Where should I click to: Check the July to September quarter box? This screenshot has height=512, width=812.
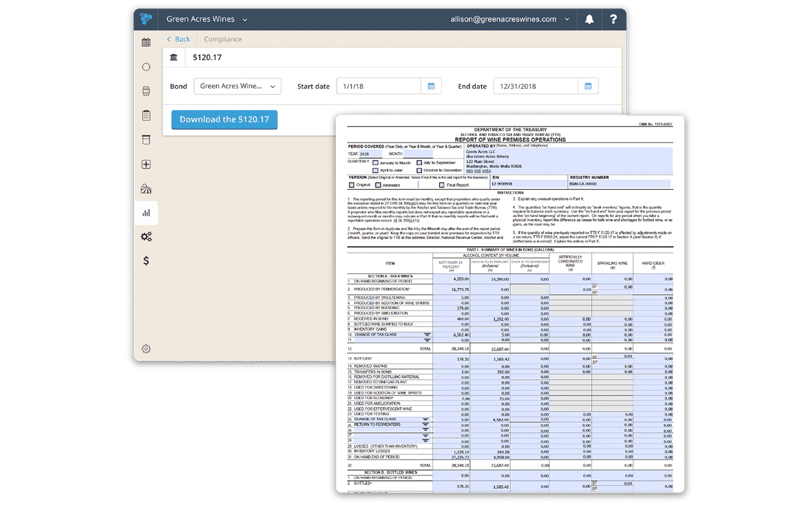coord(420,163)
